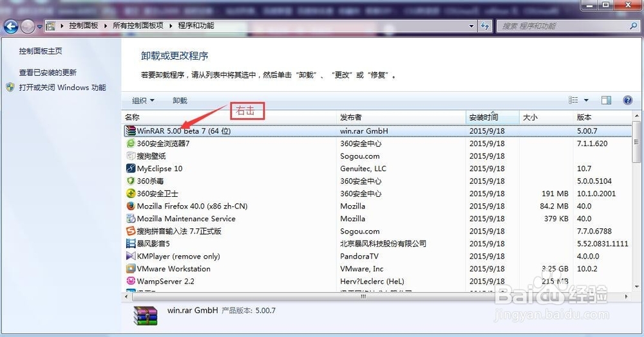Open the help question mark button
The width and height of the screenshot is (644, 337).
(627, 100)
